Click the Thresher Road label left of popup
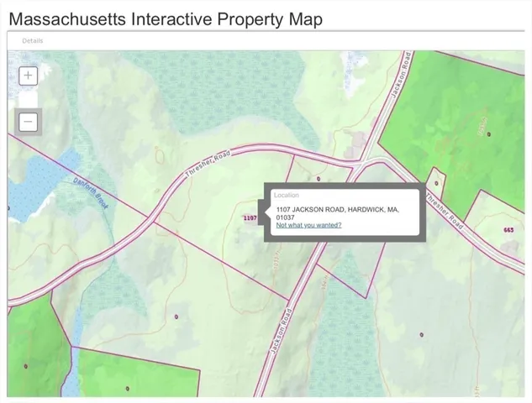Viewport: 532px width, 403px height. click(208, 162)
